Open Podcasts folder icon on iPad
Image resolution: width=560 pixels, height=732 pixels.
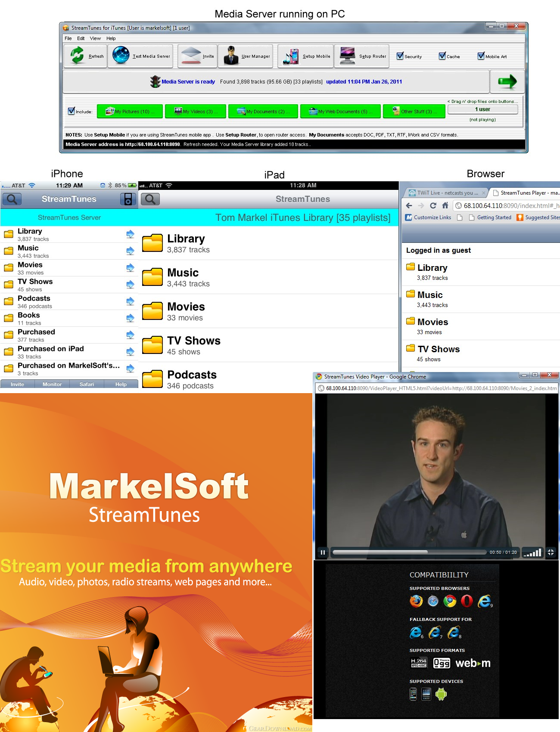[x=152, y=379]
